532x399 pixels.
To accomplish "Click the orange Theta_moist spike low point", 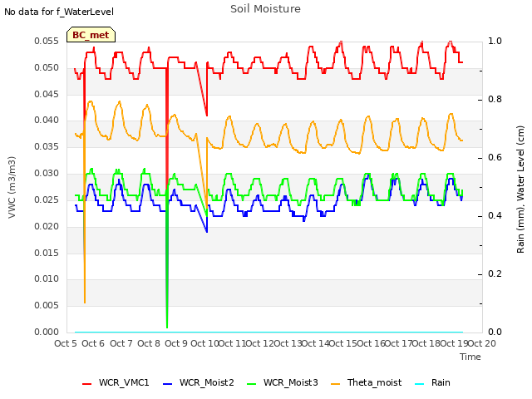I will point(85,302).
